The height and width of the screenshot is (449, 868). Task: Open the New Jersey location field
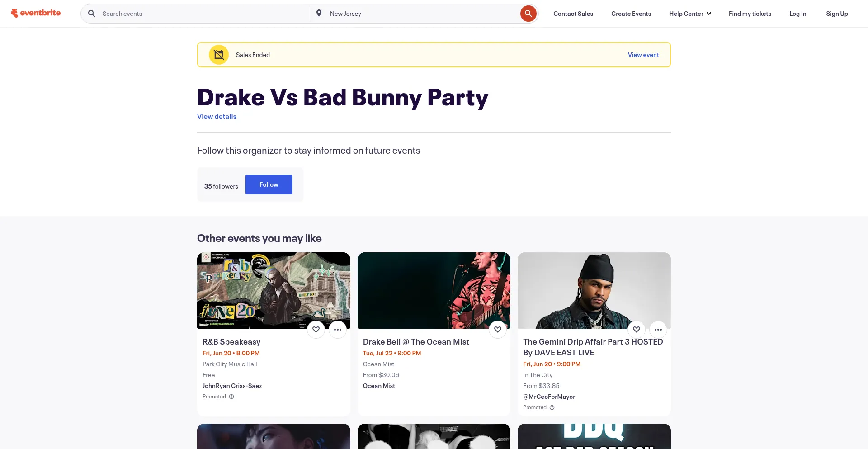coord(420,14)
